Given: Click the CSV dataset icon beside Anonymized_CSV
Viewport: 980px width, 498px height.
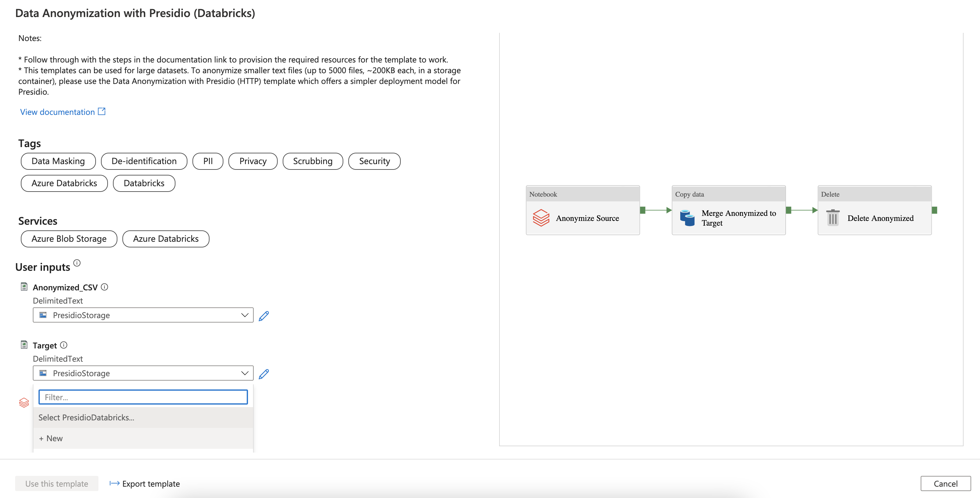Looking at the screenshot, I should click(24, 287).
